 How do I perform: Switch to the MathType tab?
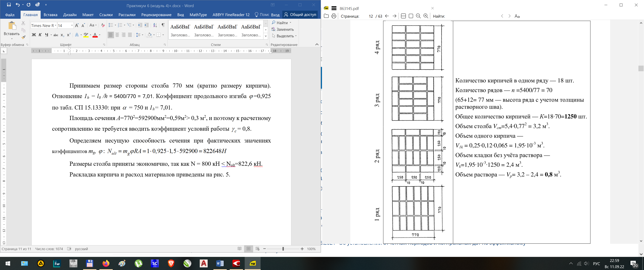(x=198, y=15)
